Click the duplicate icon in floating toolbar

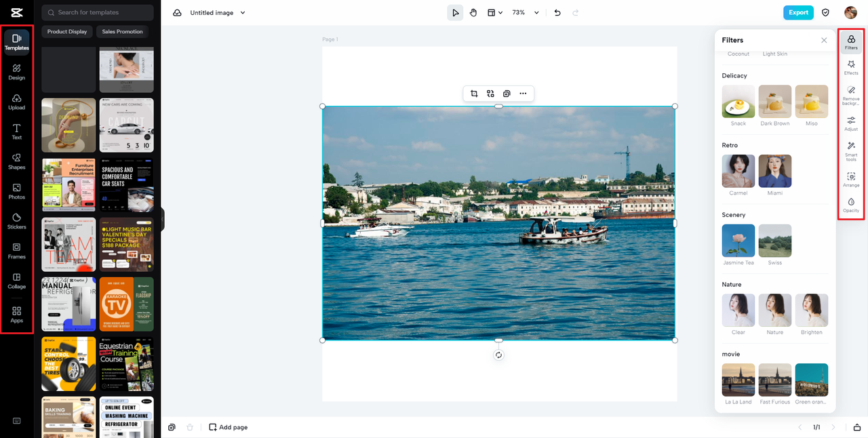coord(507,94)
